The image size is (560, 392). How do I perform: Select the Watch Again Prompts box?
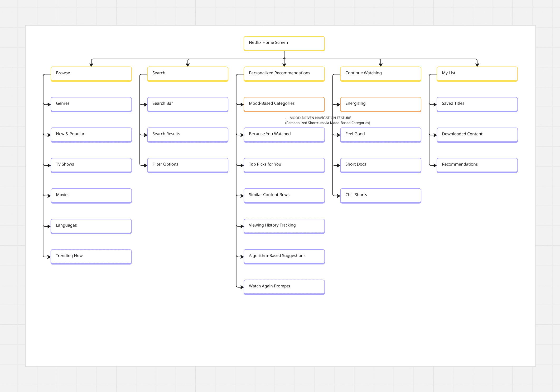click(x=284, y=287)
